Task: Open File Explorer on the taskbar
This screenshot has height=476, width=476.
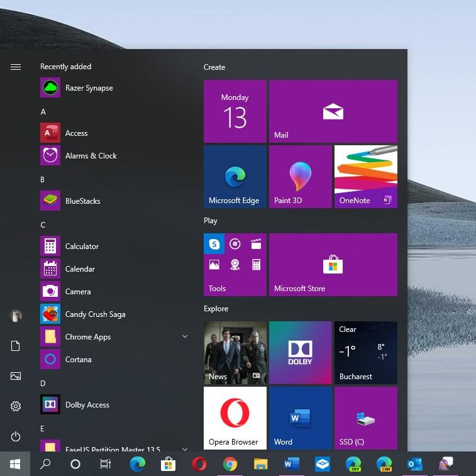Action: (260, 464)
